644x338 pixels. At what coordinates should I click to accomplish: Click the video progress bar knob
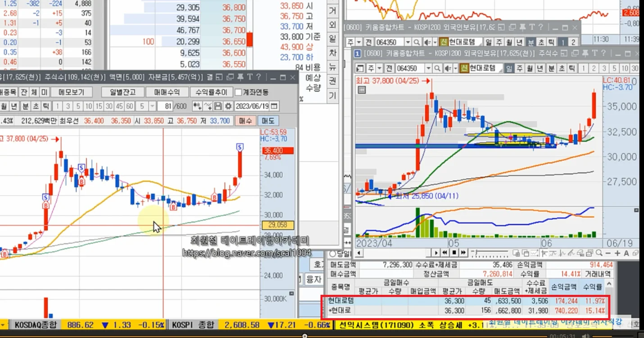tap(305, 336)
